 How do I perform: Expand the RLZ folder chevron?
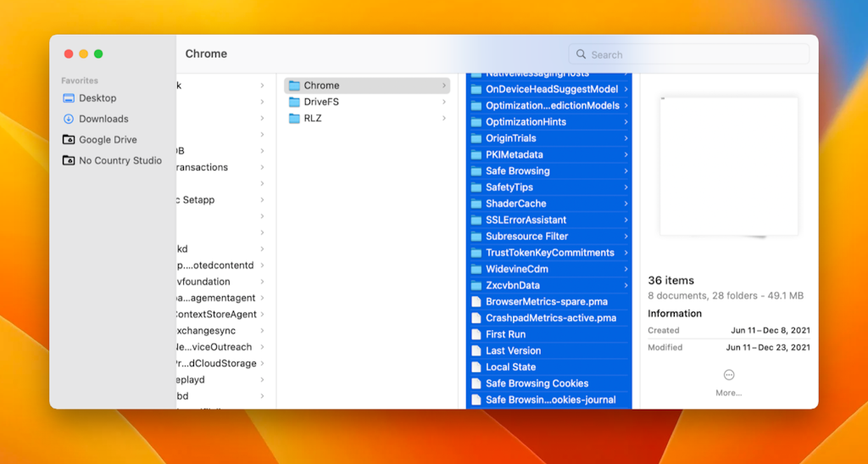point(444,119)
